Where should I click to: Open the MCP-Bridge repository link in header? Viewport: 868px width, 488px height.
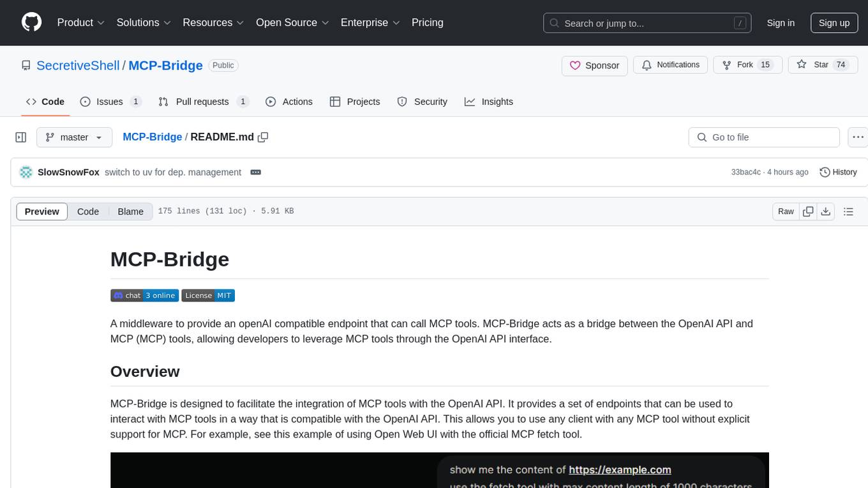pos(166,65)
